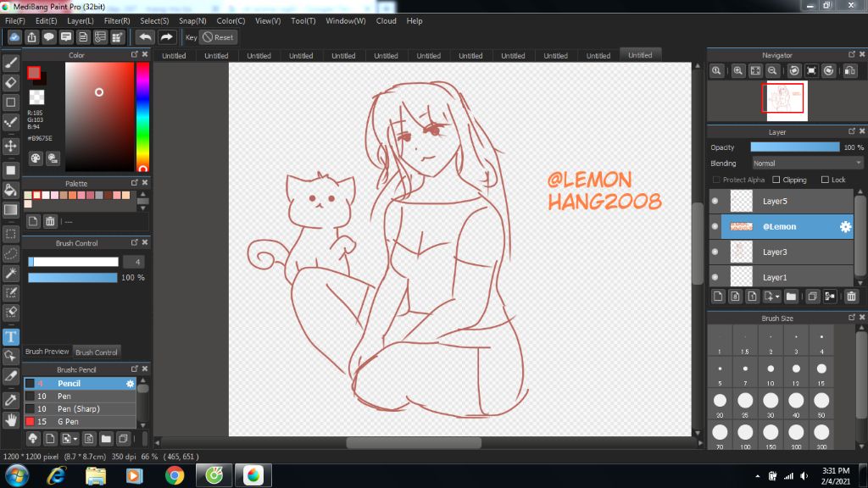Select the Lasso selection tool
This screenshot has width=868, height=488.
[x=10, y=253]
